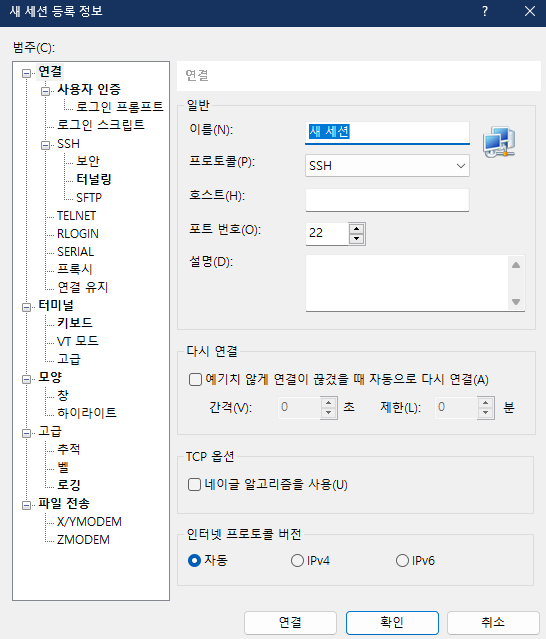
Task: Select TELNET in the tree
Action: click(x=77, y=216)
